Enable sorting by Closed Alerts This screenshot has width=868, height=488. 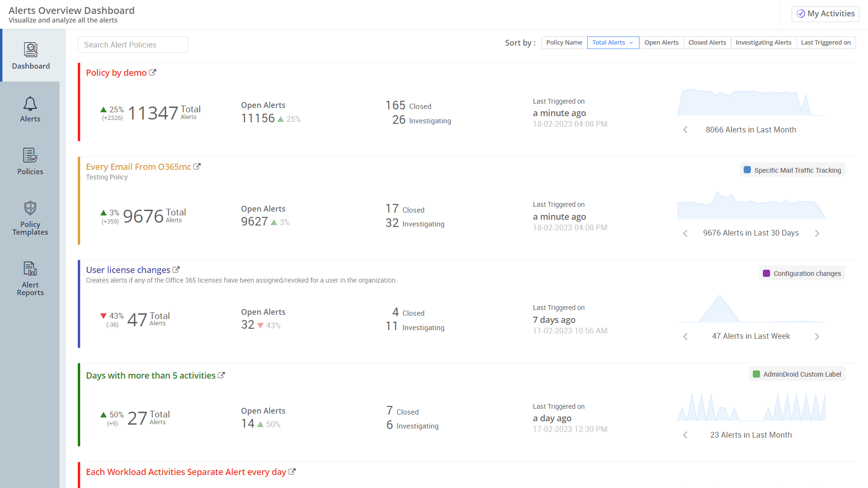coord(707,42)
